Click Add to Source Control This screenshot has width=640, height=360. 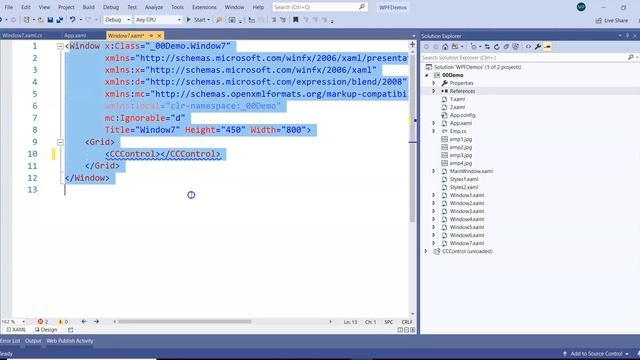coord(596,354)
